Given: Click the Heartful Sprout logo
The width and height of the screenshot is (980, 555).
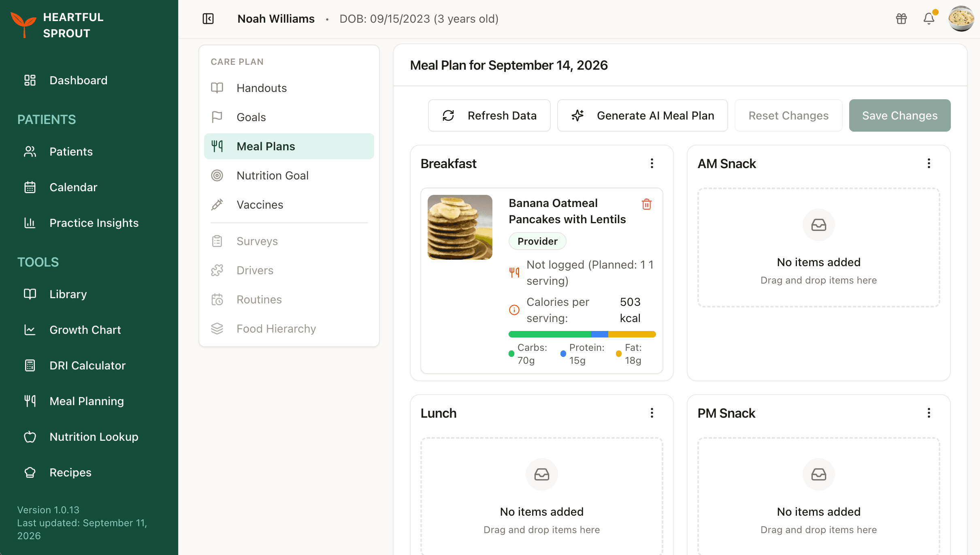Looking at the screenshot, I should (58, 25).
